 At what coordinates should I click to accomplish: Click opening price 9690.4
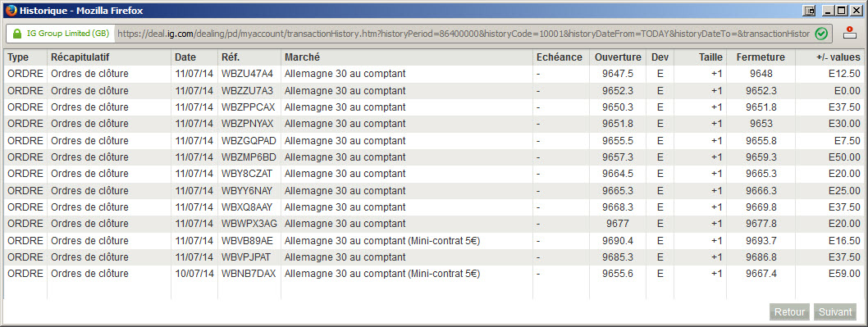click(618, 241)
